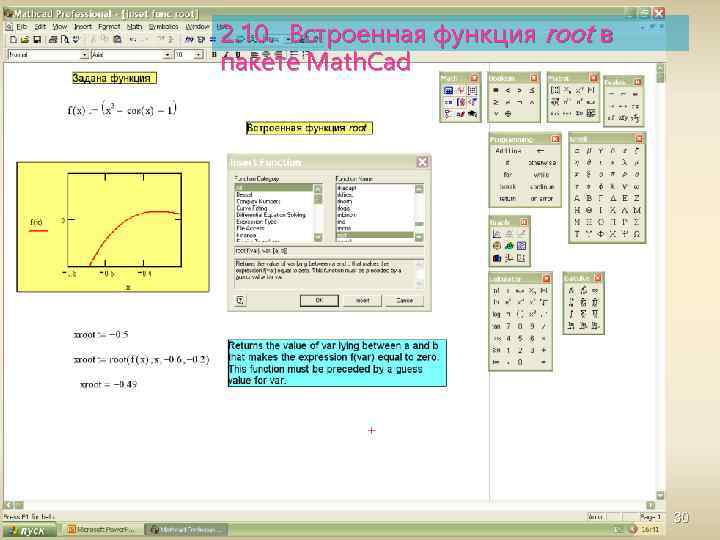Viewport: 720px width, 540px height.
Task: Close the Greek palette
Action: tap(639, 138)
